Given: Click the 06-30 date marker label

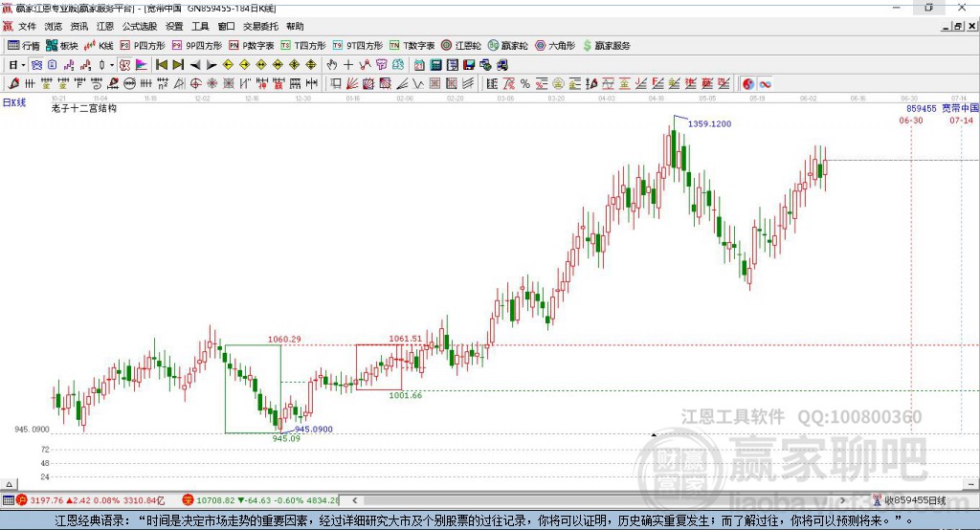Looking at the screenshot, I should 911,120.
